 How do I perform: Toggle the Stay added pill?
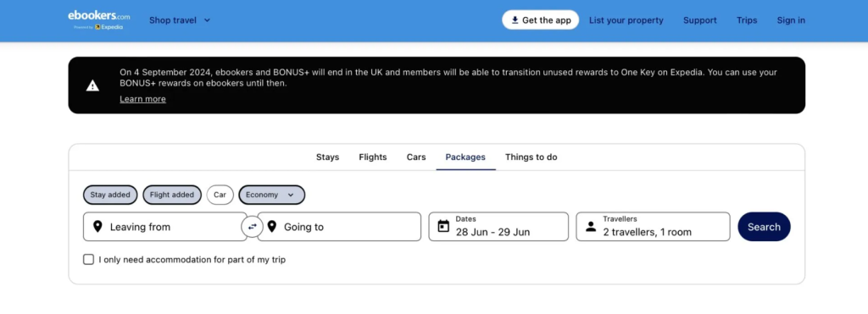tap(110, 195)
